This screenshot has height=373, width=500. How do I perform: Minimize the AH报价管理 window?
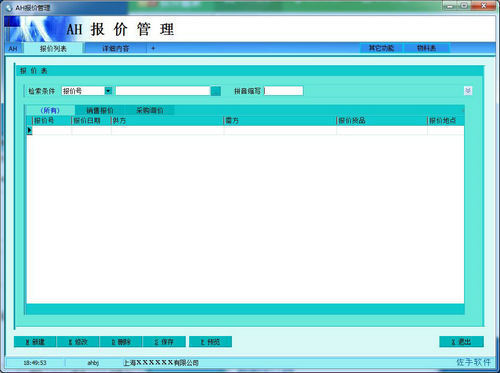pos(450,6)
